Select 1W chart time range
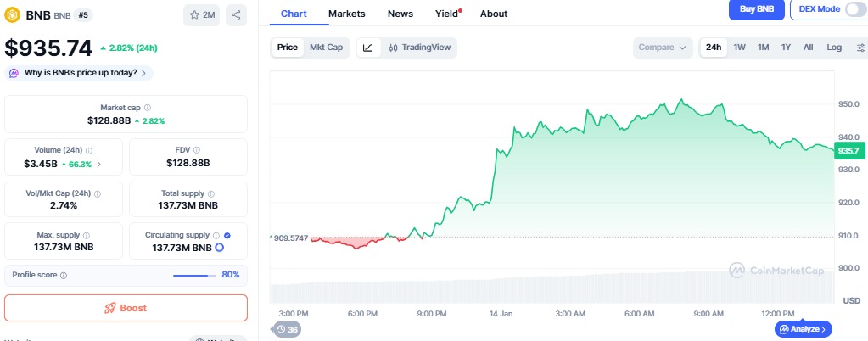Image resolution: width=868 pixels, height=341 pixels. [740, 48]
